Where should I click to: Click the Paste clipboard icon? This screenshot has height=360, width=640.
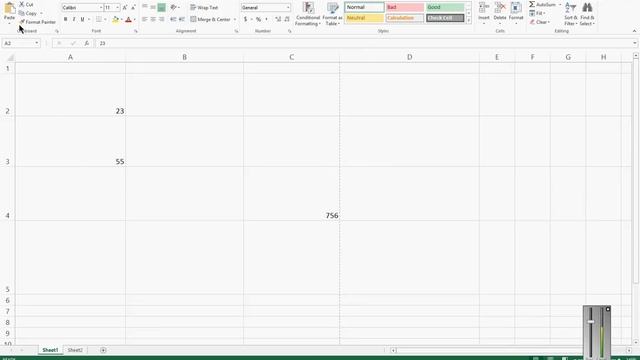pyautogui.click(x=9, y=8)
